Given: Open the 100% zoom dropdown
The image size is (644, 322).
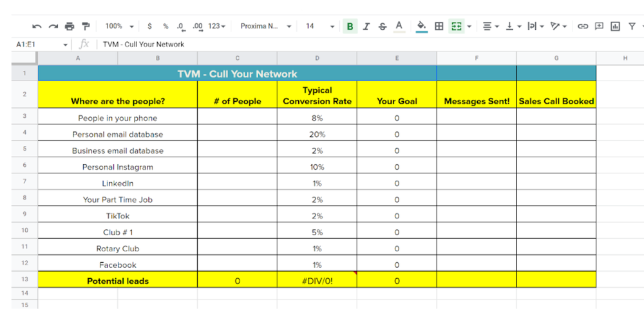Looking at the screenshot, I should 120,26.
